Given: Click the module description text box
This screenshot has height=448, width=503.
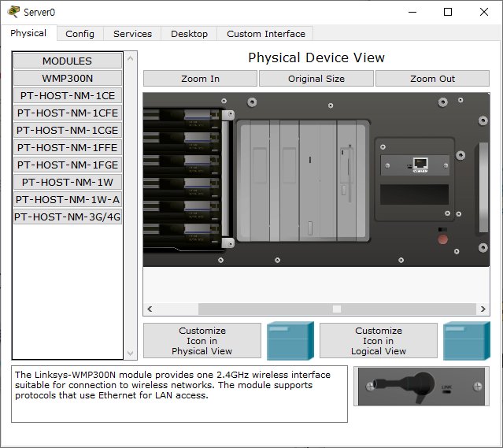Looking at the screenshot, I should pyautogui.click(x=179, y=394).
